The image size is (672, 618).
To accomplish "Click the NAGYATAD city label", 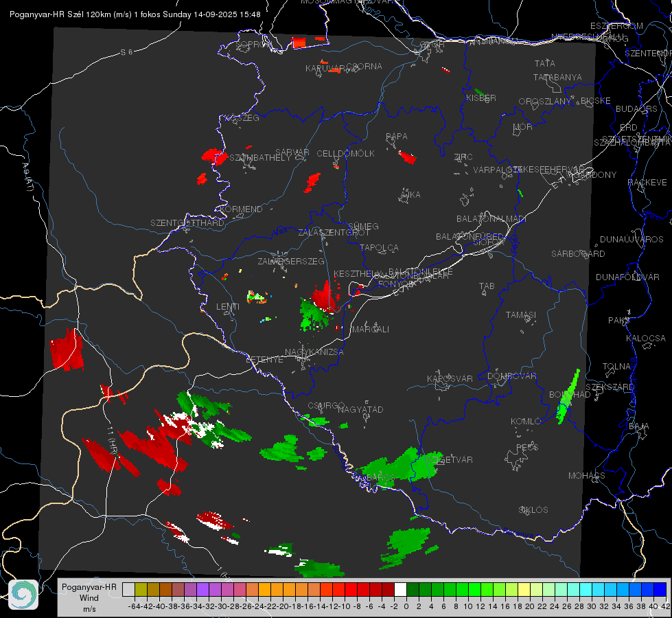I will [x=360, y=409].
